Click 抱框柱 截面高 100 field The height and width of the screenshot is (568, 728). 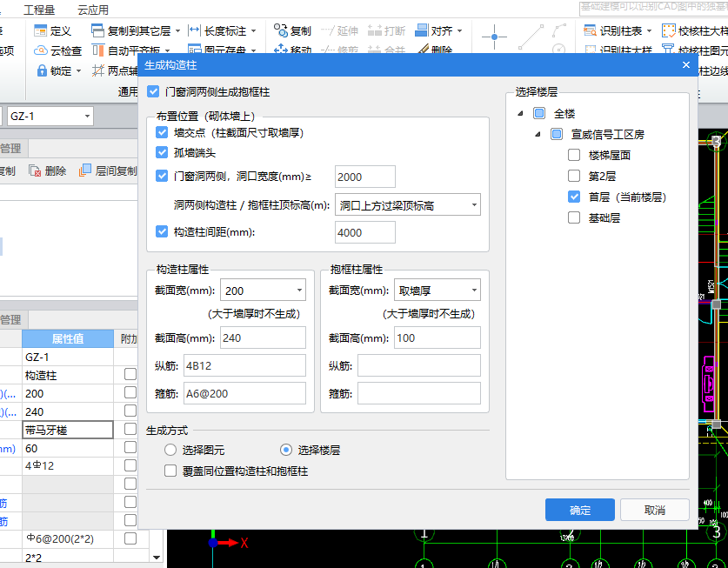(x=437, y=337)
